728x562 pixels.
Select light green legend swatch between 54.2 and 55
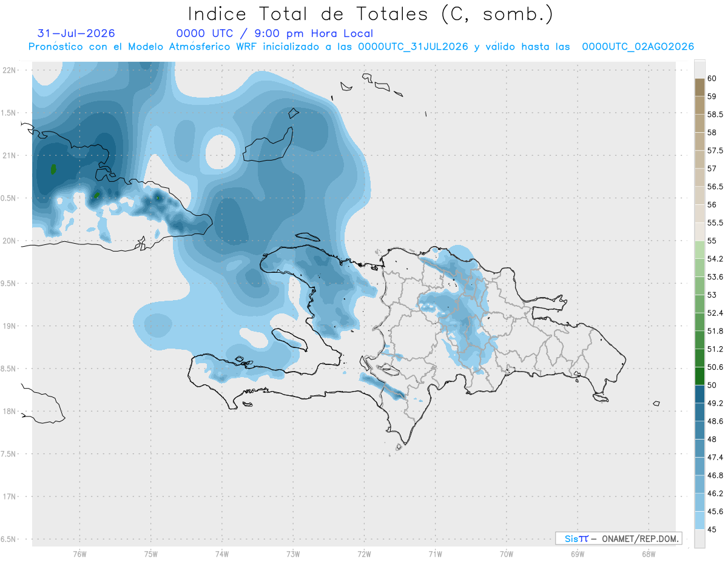(x=699, y=250)
